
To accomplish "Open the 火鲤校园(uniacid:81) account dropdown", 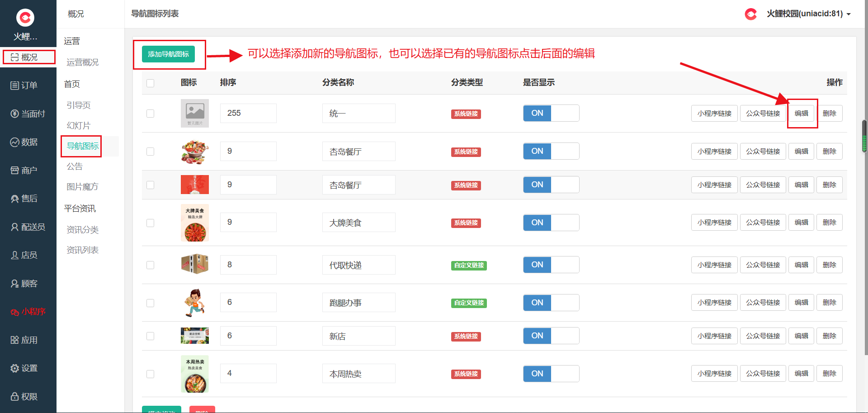I will [809, 14].
